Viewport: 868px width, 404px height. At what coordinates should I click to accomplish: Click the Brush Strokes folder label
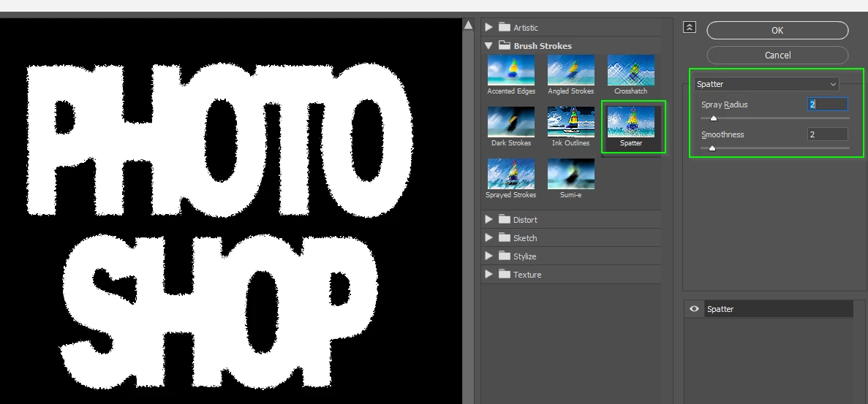[x=543, y=46]
